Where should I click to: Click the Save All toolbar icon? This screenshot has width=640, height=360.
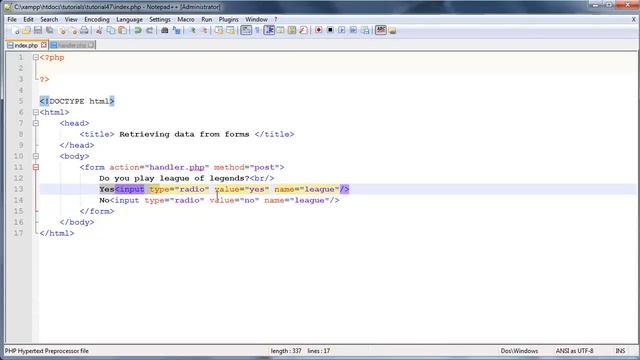50,31
